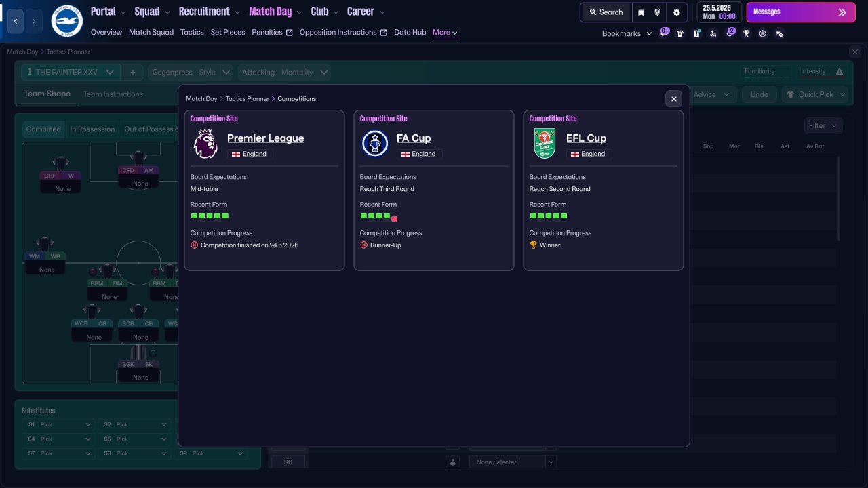Open the Match Day menu

click(275, 12)
